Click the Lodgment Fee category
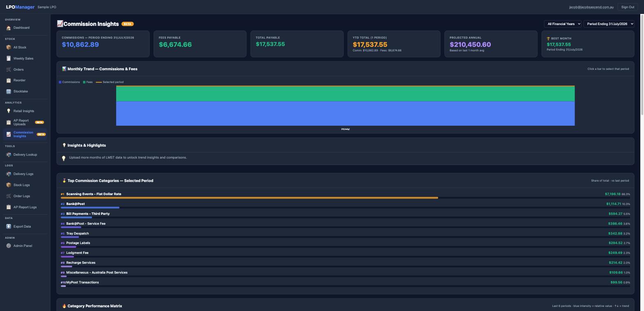 pos(345,254)
